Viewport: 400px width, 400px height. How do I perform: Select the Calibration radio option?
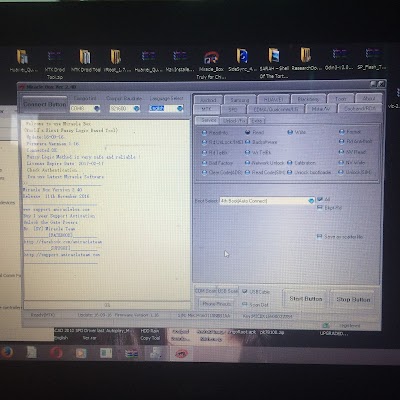(301, 163)
